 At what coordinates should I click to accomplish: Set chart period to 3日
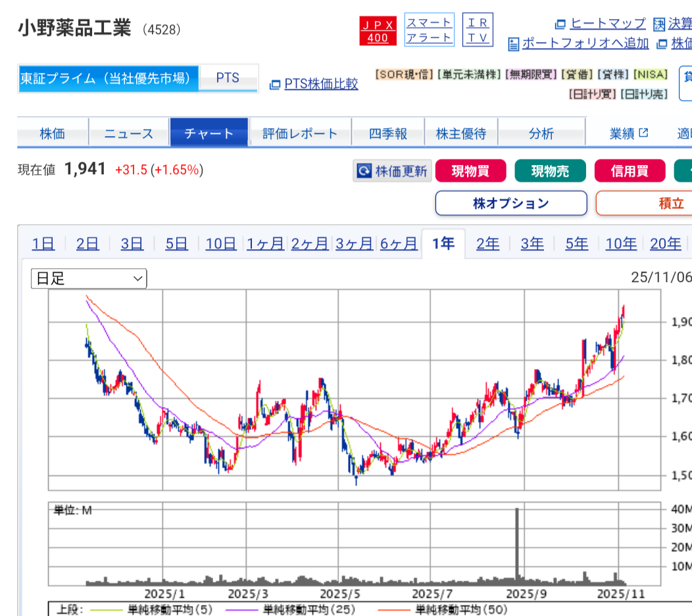tap(132, 243)
